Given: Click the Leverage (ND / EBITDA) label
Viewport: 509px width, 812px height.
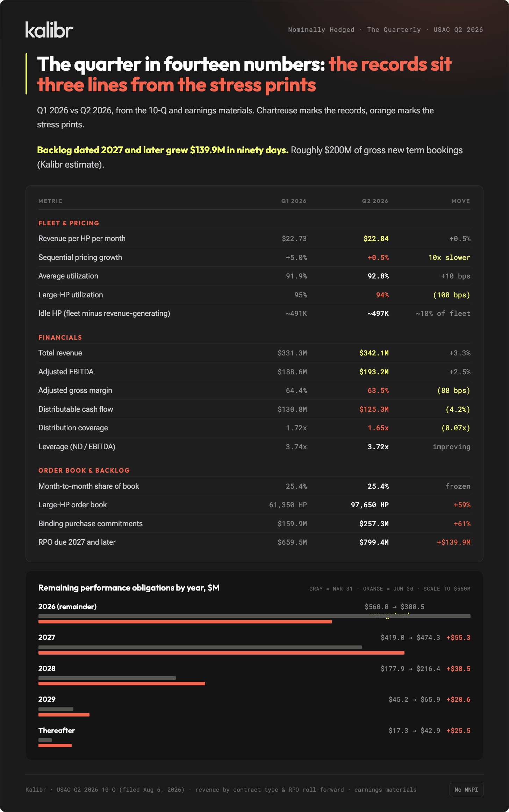Looking at the screenshot, I should coord(77,447).
